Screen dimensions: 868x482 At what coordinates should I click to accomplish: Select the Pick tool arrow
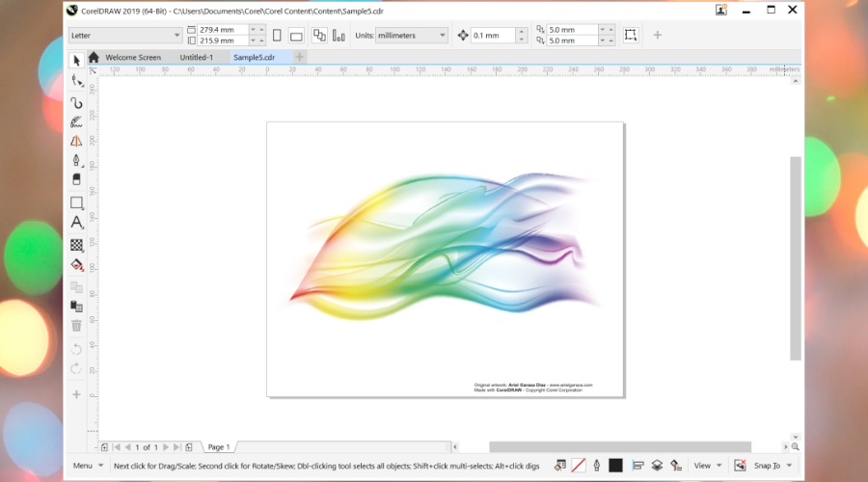76,61
